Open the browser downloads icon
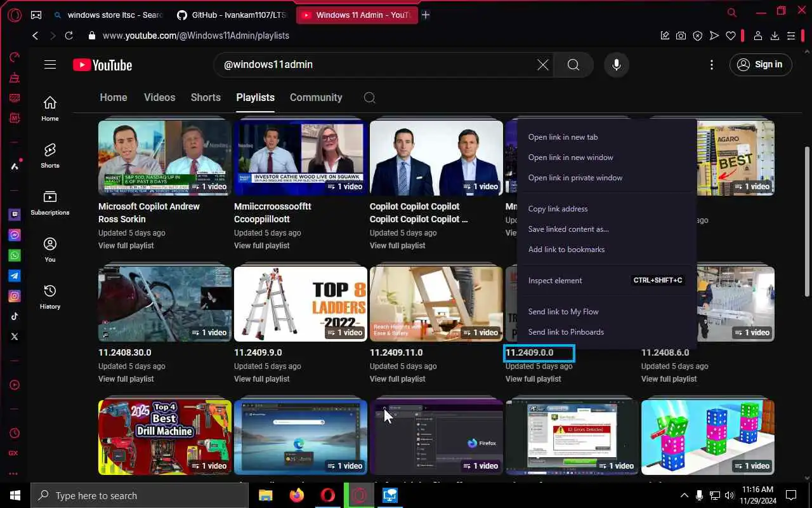 pos(775,36)
